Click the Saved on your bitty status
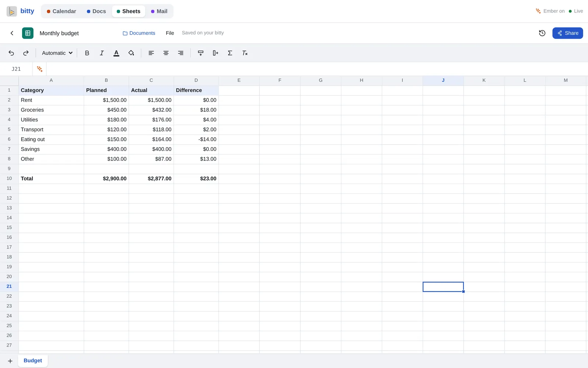The height and width of the screenshot is (368, 588). pyautogui.click(x=203, y=33)
